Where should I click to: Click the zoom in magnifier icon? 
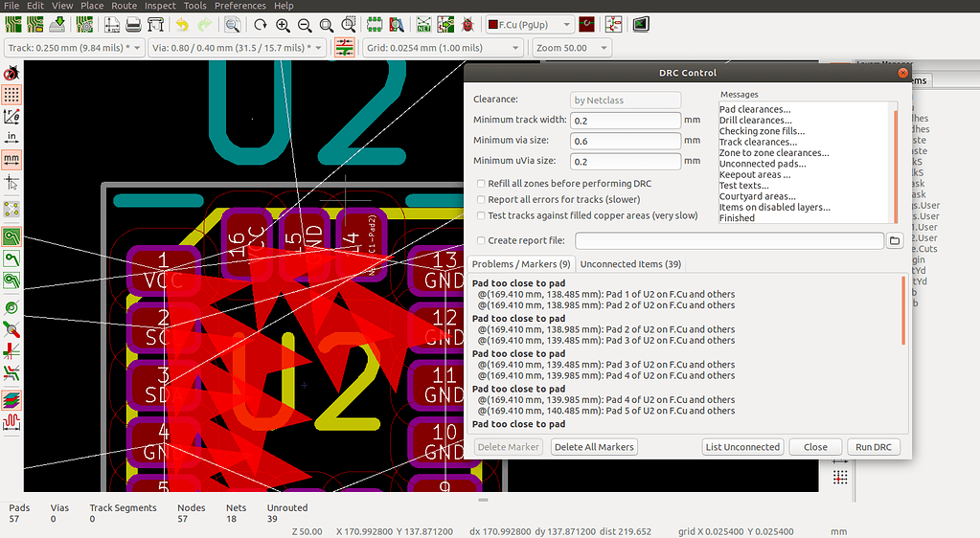(x=284, y=24)
